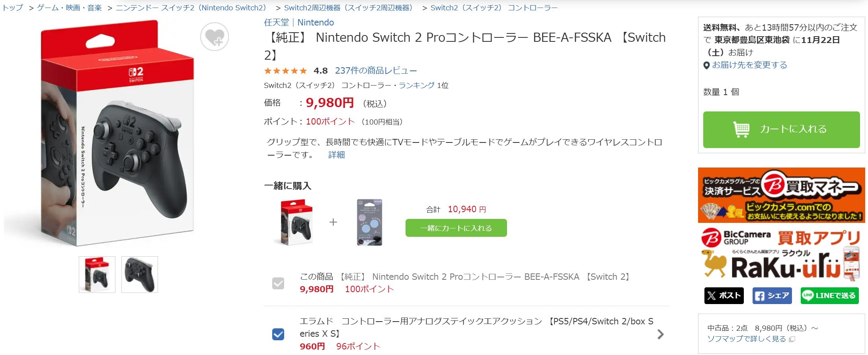Image resolution: width=868 pixels, height=355 pixels.
Task: Go to トップ breadcrumb
Action: tap(12, 8)
